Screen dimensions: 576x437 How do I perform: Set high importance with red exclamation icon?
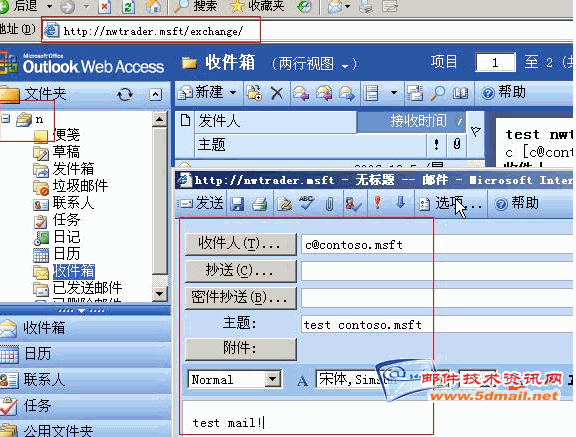[377, 203]
